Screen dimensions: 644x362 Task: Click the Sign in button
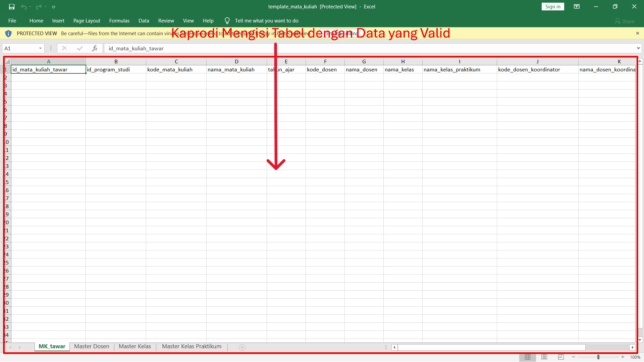click(552, 7)
